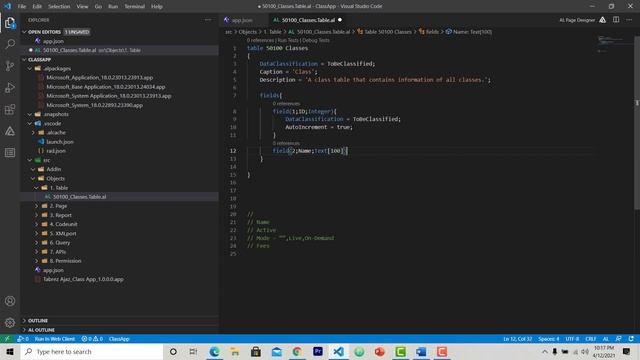640x360 pixels.
Task: Open the Terminal menu
Action: pyautogui.click(x=134, y=7)
